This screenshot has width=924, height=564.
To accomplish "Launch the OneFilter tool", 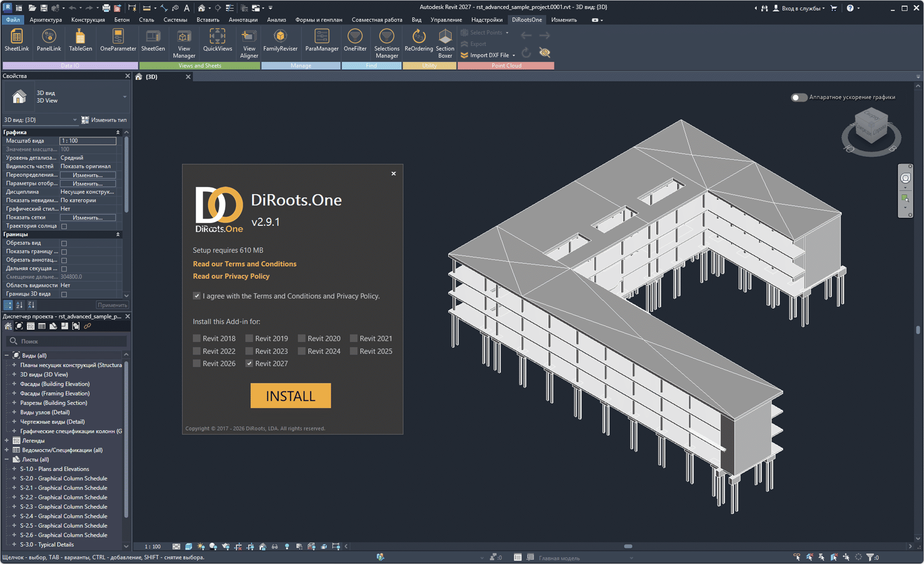I will tap(355, 40).
